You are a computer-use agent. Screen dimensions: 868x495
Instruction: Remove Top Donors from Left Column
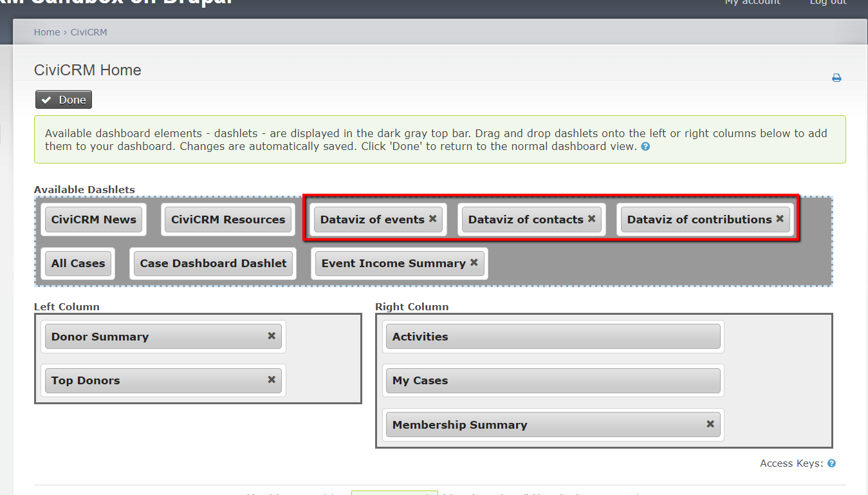point(272,380)
